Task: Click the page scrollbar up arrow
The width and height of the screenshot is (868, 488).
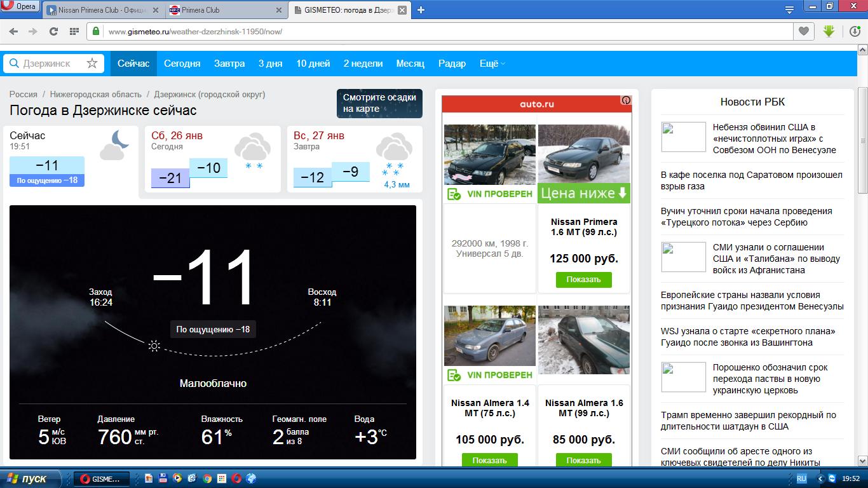Action: 862,50
